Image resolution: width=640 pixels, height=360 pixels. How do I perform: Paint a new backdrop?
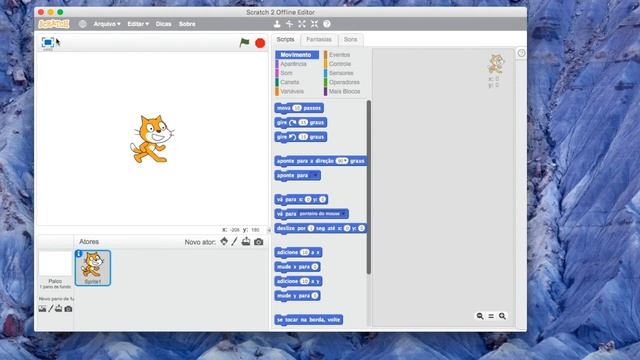51,309
